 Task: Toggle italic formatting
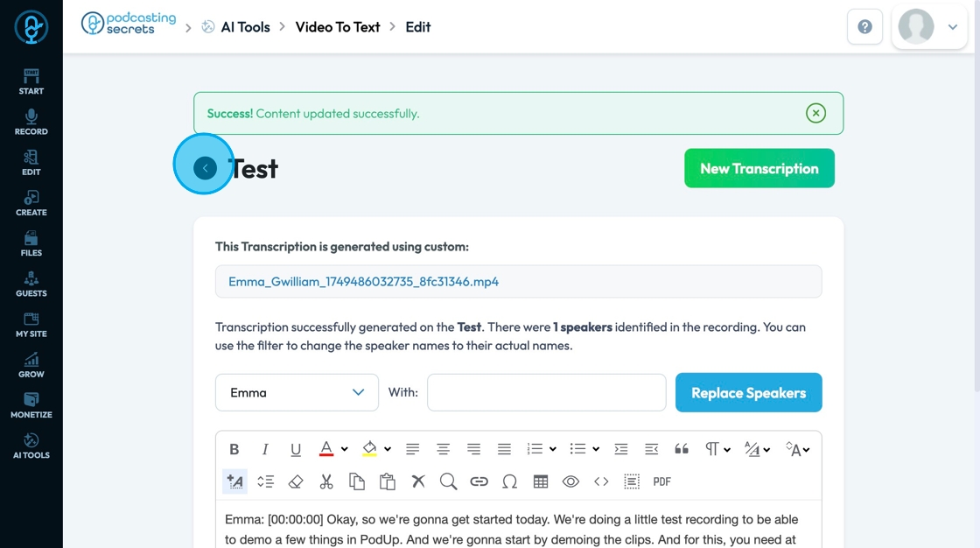[265, 449]
